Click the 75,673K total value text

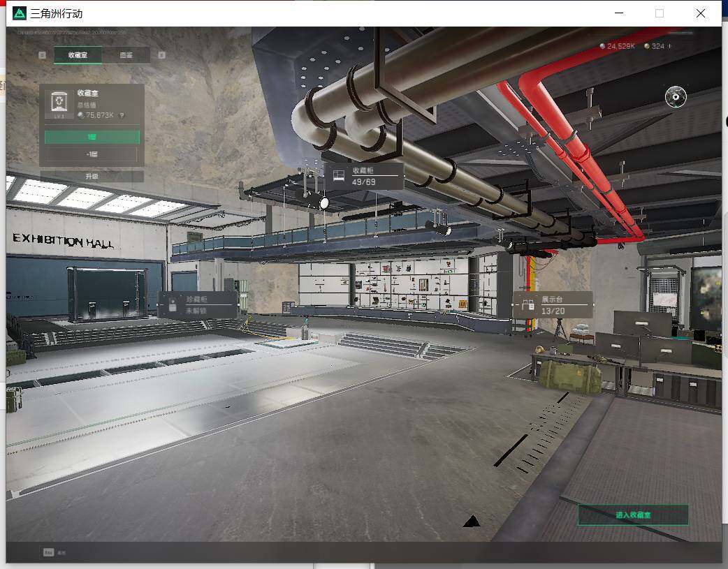click(x=99, y=115)
